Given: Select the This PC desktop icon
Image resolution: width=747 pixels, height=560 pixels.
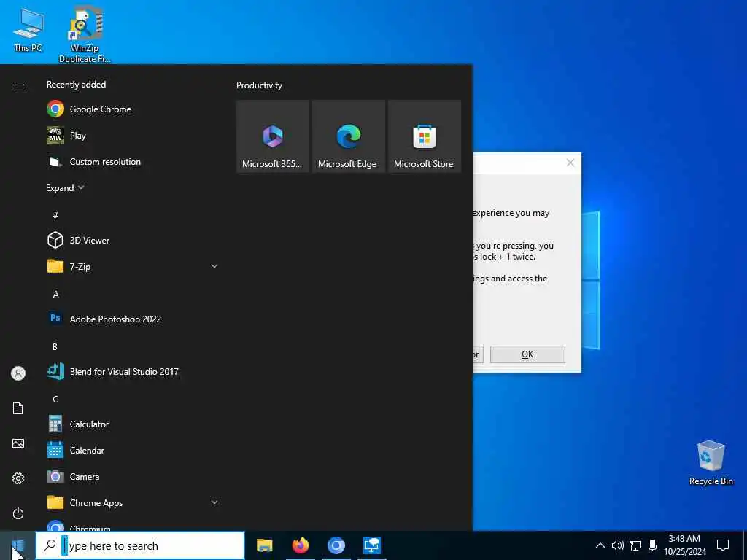Looking at the screenshot, I should (28, 30).
